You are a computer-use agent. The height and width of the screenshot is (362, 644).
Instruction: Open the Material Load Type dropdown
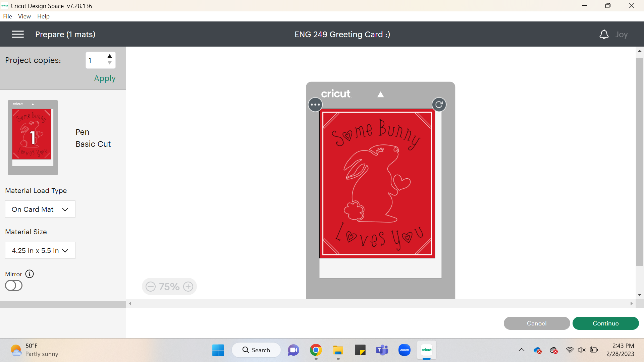click(40, 209)
